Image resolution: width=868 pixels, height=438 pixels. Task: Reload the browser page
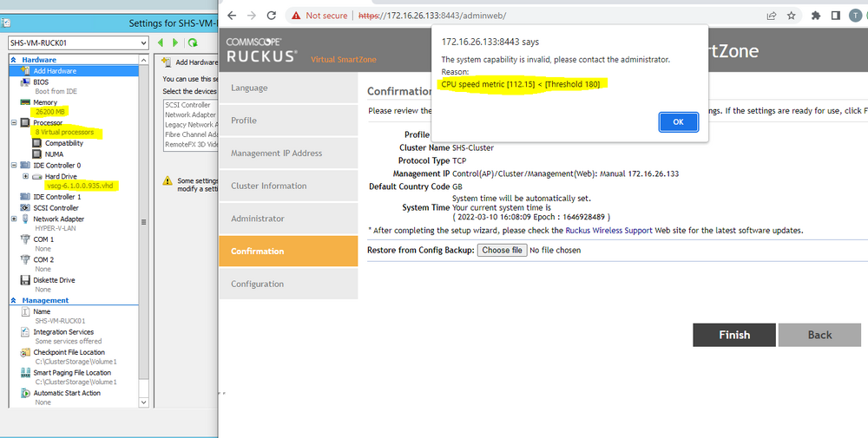click(x=271, y=16)
